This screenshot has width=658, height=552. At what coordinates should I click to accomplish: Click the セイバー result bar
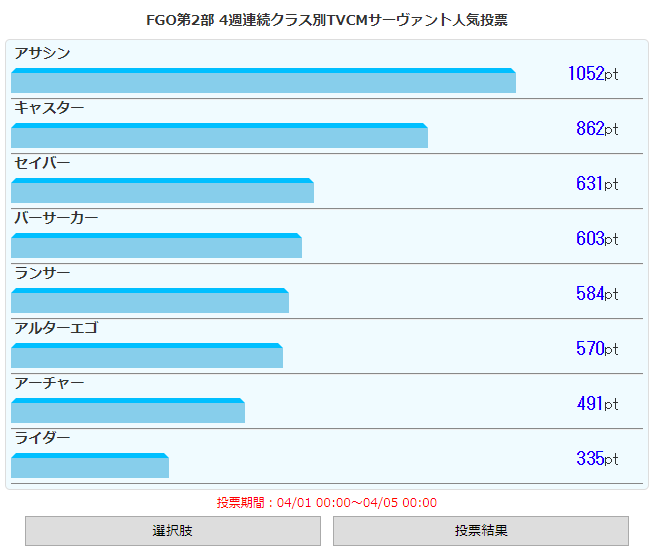pyautogui.click(x=162, y=191)
